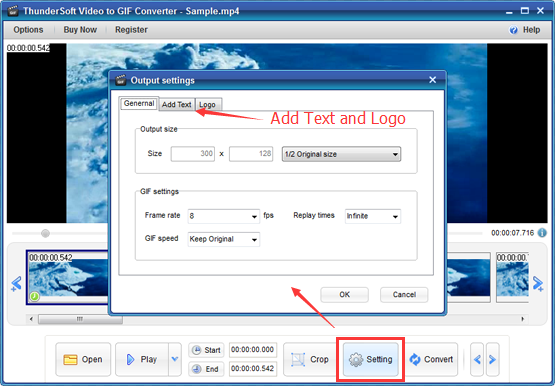
Task: Click the output height field showing 128
Action: point(251,154)
